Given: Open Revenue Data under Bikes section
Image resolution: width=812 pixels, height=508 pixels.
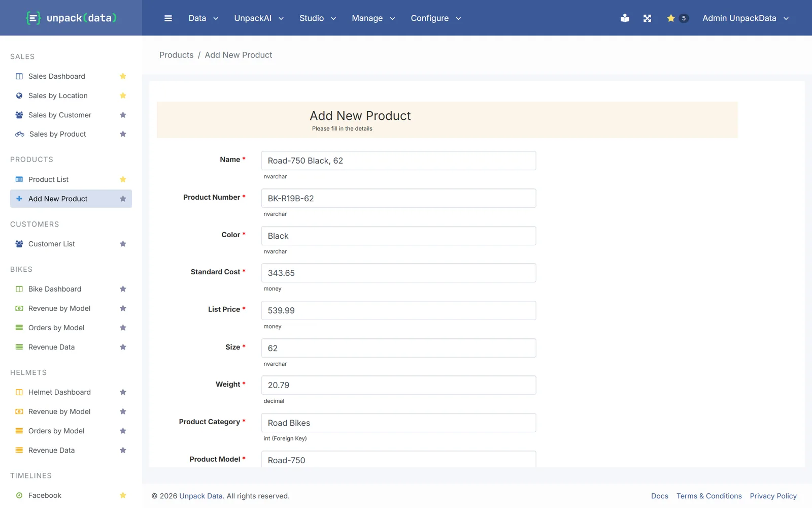Looking at the screenshot, I should 51,347.
